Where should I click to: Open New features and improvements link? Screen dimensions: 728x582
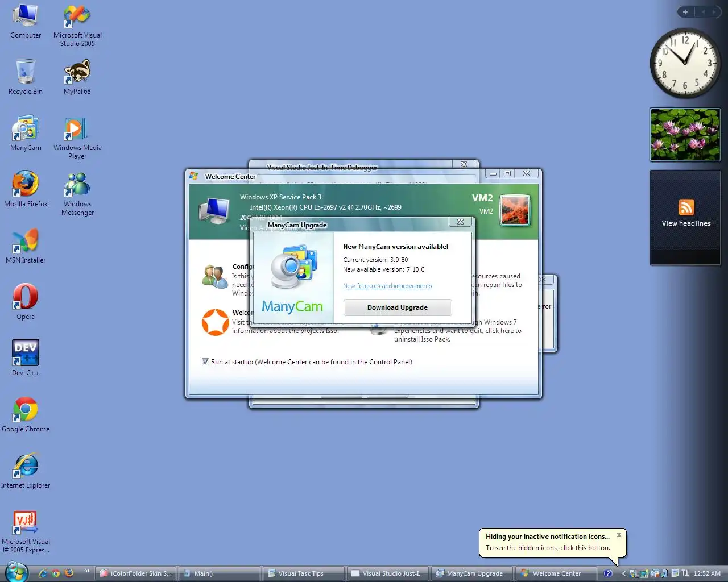(387, 286)
